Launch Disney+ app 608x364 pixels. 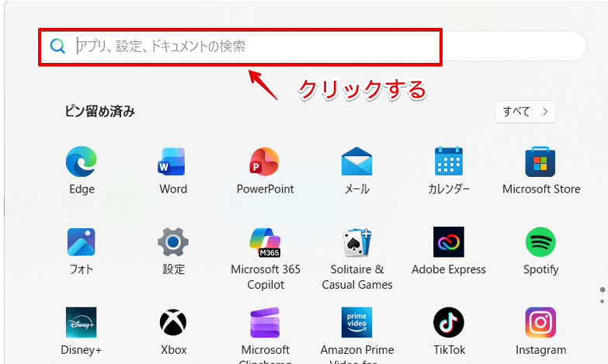point(81,331)
